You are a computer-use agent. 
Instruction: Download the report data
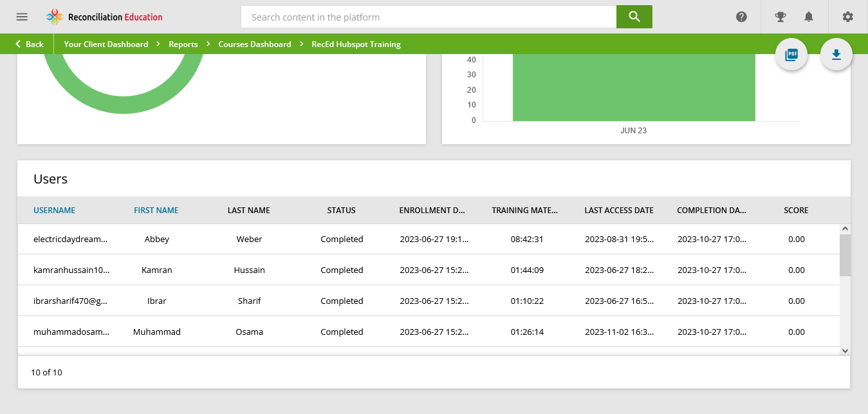pos(836,54)
